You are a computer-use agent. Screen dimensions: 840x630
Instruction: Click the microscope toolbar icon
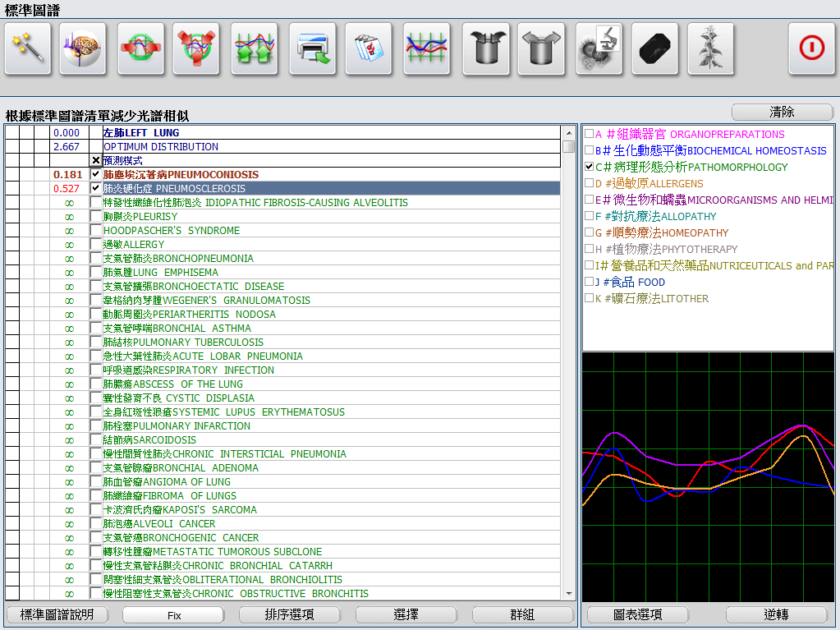(x=599, y=48)
